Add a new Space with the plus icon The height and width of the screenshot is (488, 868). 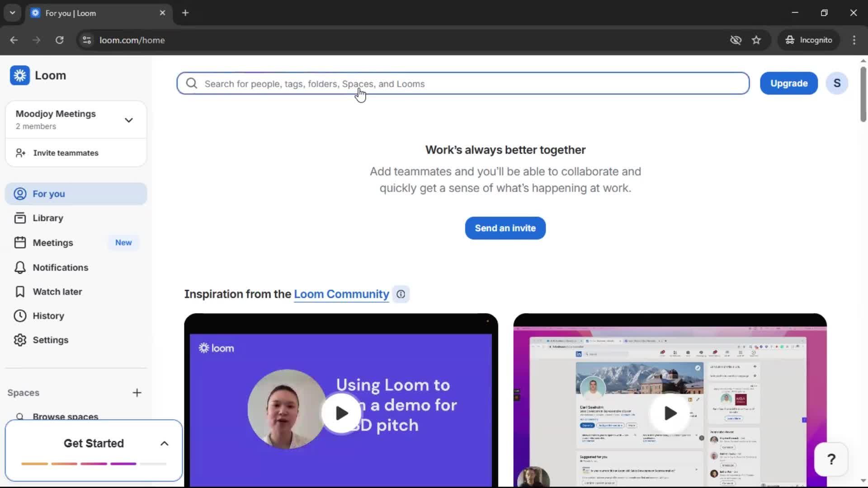tap(137, 393)
